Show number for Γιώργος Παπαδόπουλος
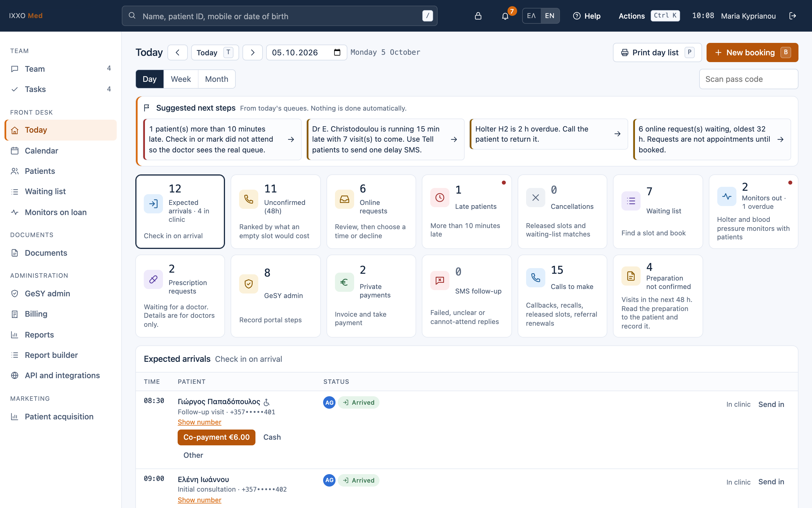Image resolution: width=812 pixels, height=508 pixels. click(199, 422)
